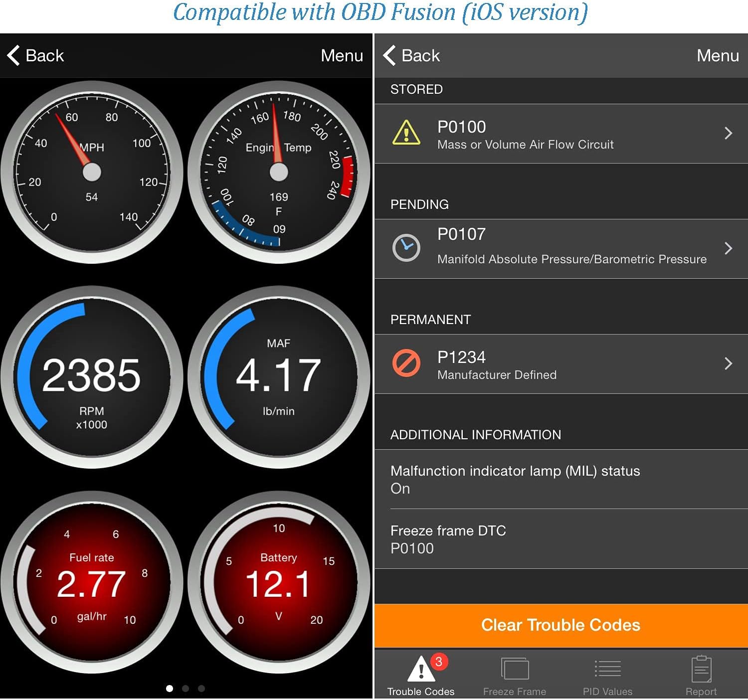Open the Freeze Frame tab icon
The height and width of the screenshot is (700, 748).
pyautogui.click(x=515, y=670)
